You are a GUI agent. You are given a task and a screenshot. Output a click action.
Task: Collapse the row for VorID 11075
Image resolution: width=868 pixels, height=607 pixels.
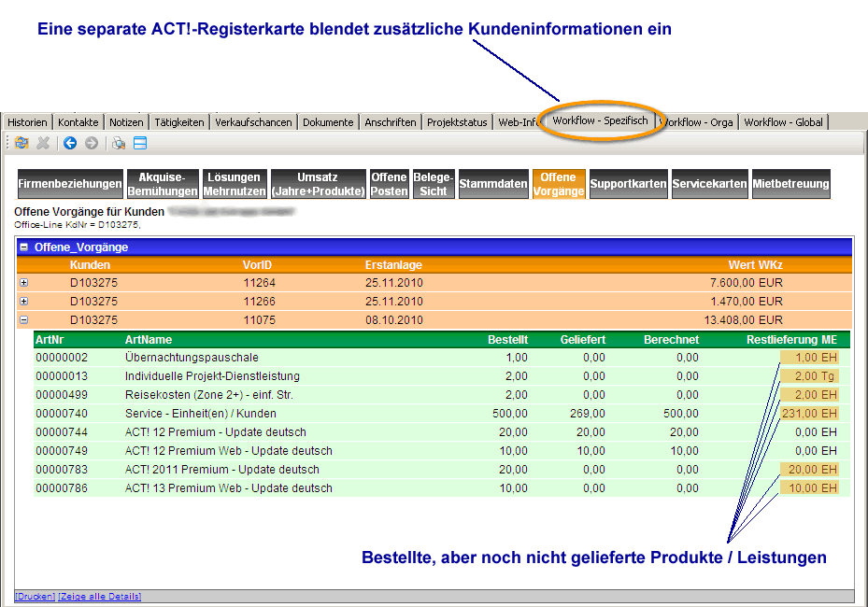23,319
